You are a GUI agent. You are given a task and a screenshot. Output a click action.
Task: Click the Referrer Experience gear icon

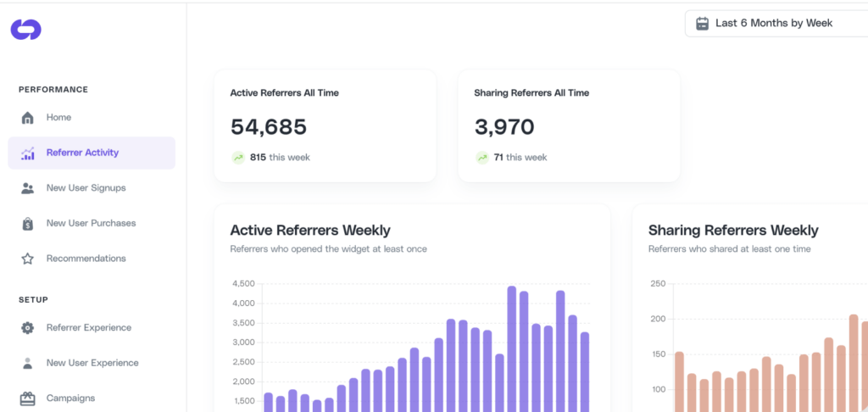(x=27, y=328)
